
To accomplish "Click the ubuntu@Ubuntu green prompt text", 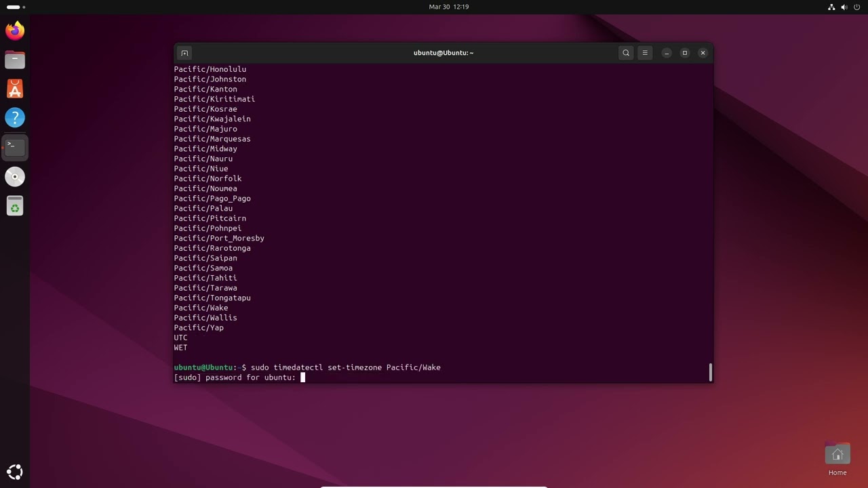I will [203, 367].
